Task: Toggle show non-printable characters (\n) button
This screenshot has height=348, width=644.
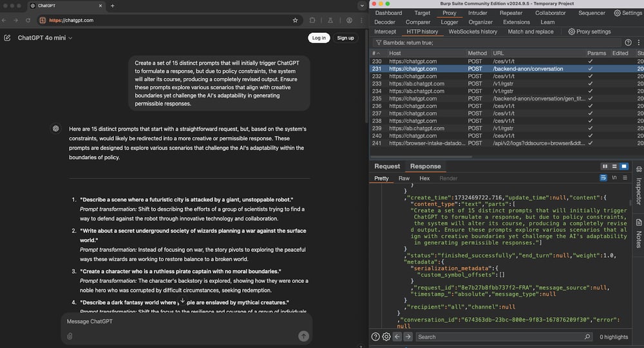Action: pyautogui.click(x=614, y=178)
